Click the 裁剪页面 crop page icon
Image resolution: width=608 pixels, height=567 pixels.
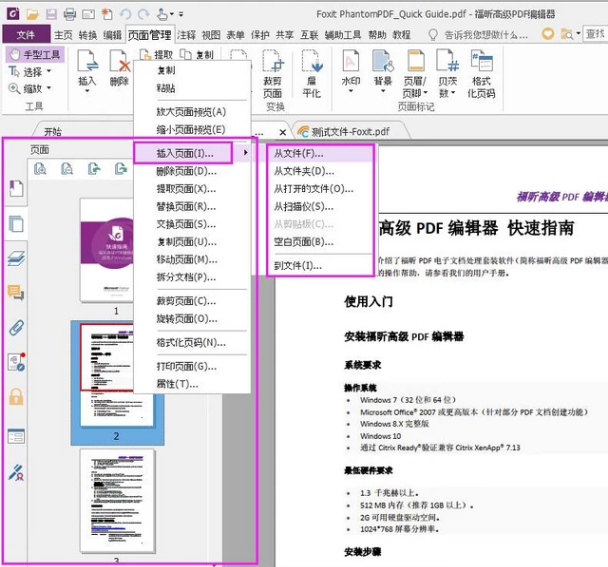tap(272, 61)
